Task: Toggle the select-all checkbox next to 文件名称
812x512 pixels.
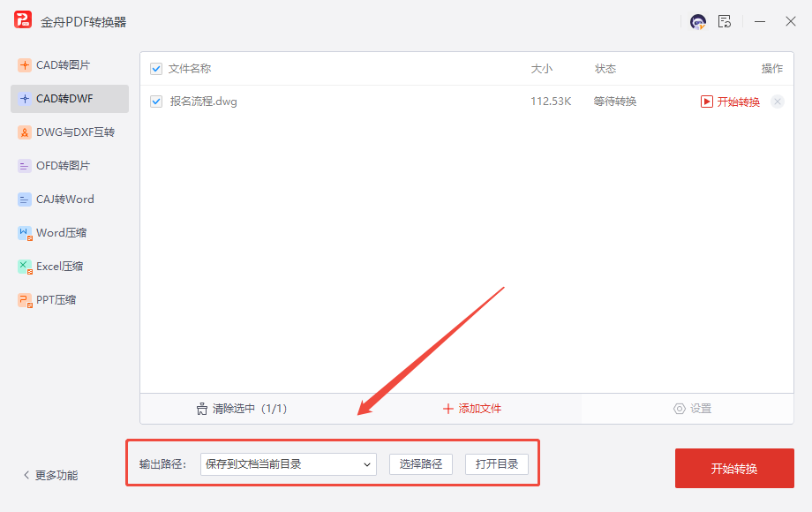Action: (156, 69)
